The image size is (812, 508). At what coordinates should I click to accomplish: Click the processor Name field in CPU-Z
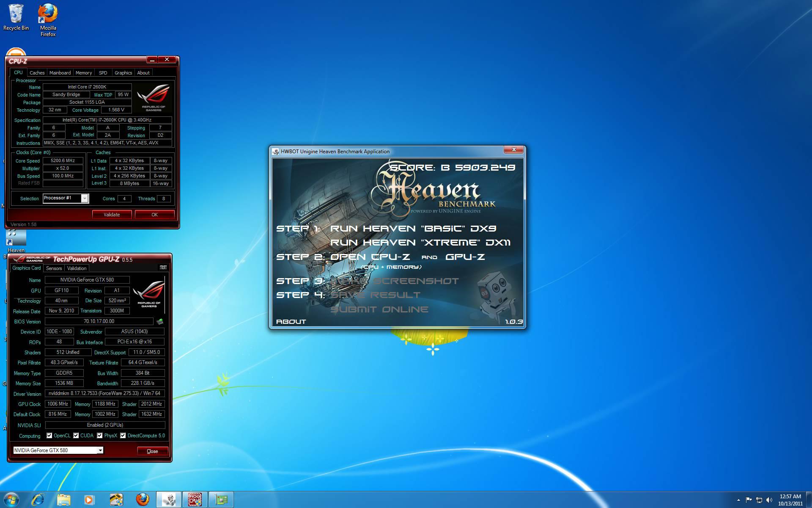click(87, 87)
